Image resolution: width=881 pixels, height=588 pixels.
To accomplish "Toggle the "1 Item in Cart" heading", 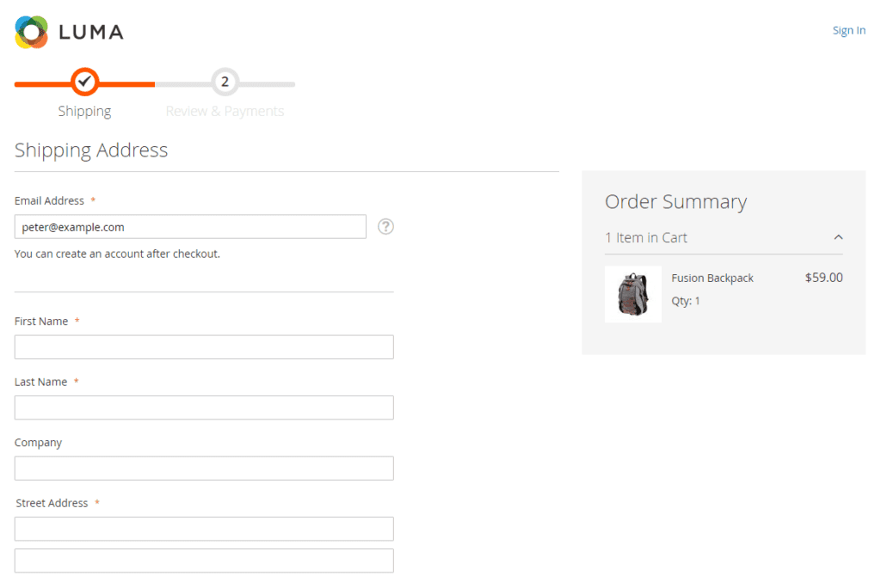I will [646, 238].
